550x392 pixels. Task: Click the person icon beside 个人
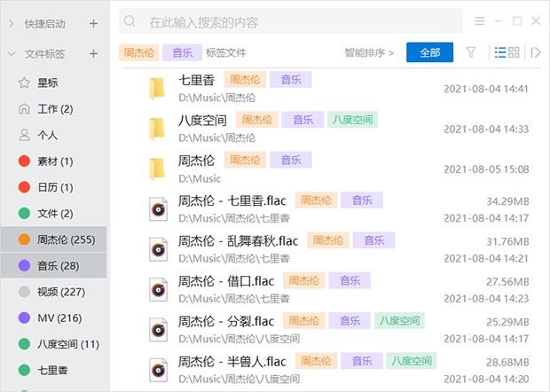[24, 135]
